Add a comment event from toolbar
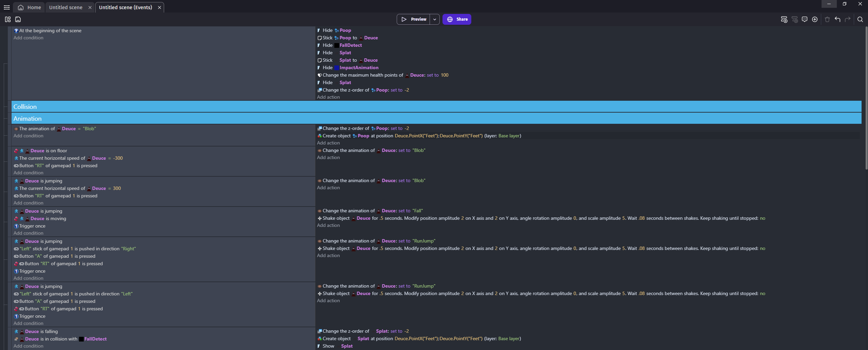The image size is (868, 350). pyautogui.click(x=805, y=19)
